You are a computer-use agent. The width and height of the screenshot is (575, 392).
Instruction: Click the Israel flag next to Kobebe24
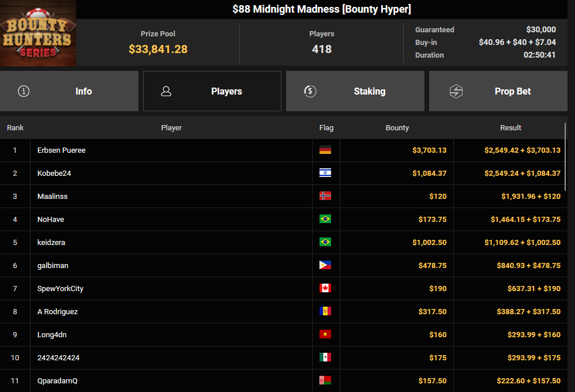pos(325,174)
